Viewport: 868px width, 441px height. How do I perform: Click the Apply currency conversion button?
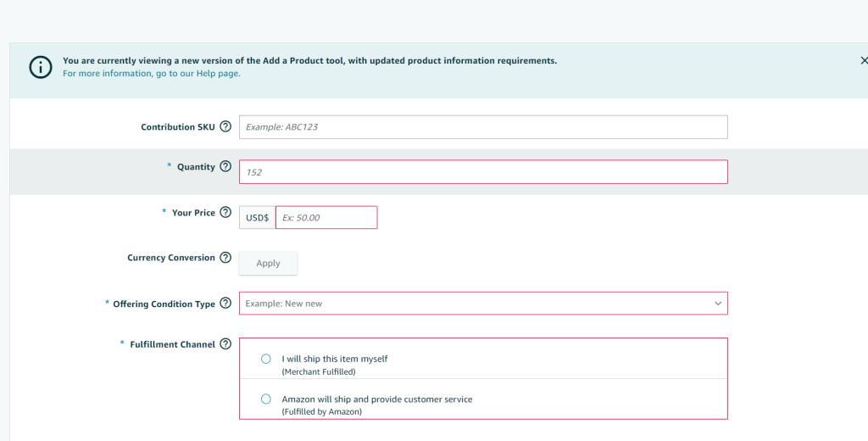[x=268, y=263]
